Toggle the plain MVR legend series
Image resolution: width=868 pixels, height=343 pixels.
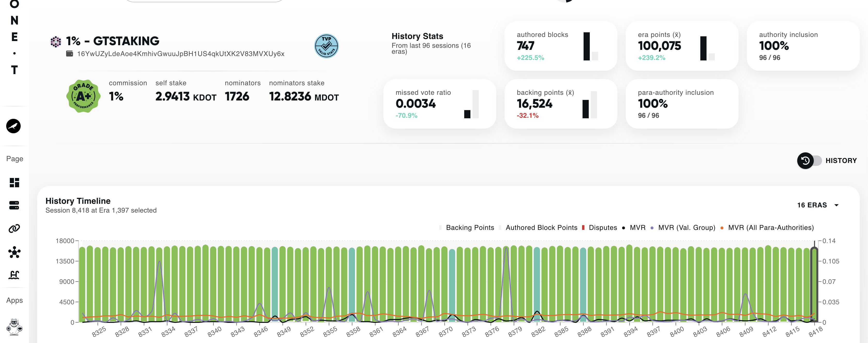(x=633, y=228)
